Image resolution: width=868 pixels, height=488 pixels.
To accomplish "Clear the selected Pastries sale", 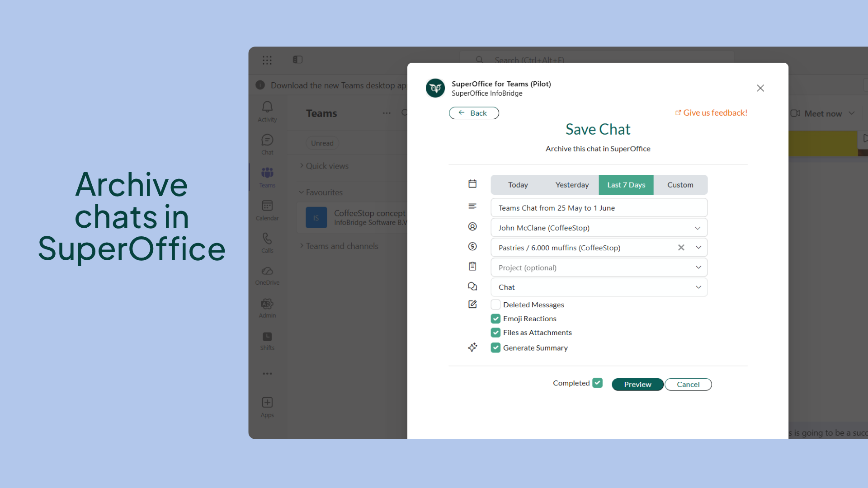I will tap(681, 248).
